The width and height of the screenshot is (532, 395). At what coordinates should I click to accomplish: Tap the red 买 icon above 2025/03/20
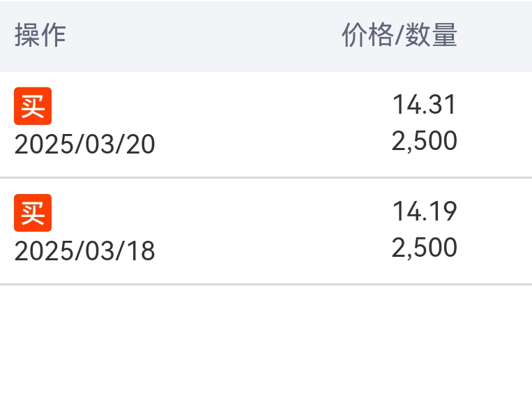tap(33, 106)
